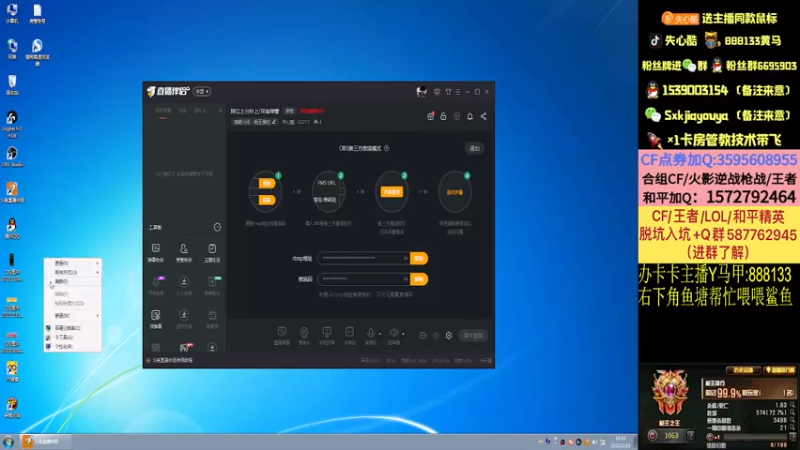Toggle the room lock icon
Screen dimensions: 800x450
443,116
